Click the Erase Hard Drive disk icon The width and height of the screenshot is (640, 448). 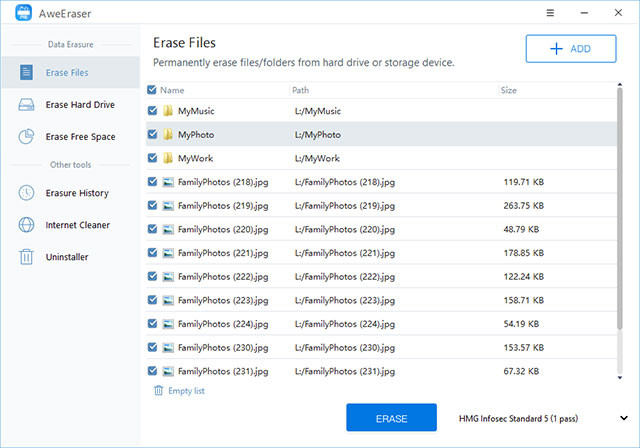coord(27,104)
